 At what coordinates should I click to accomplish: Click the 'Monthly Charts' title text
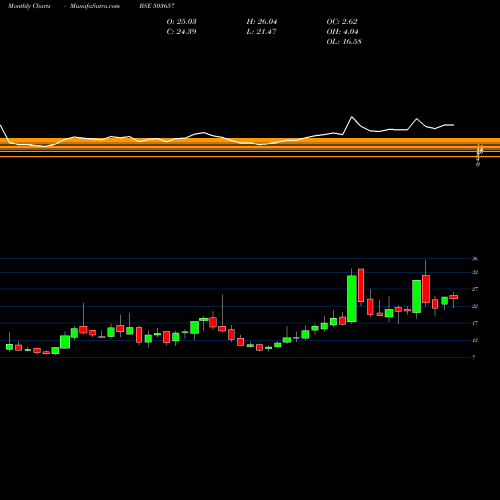pos(29,6)
